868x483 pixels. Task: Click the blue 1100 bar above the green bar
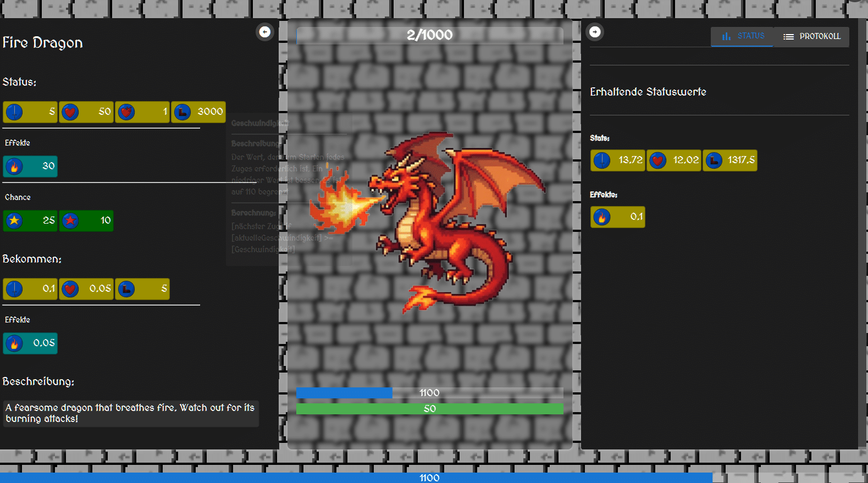(430, 393)
